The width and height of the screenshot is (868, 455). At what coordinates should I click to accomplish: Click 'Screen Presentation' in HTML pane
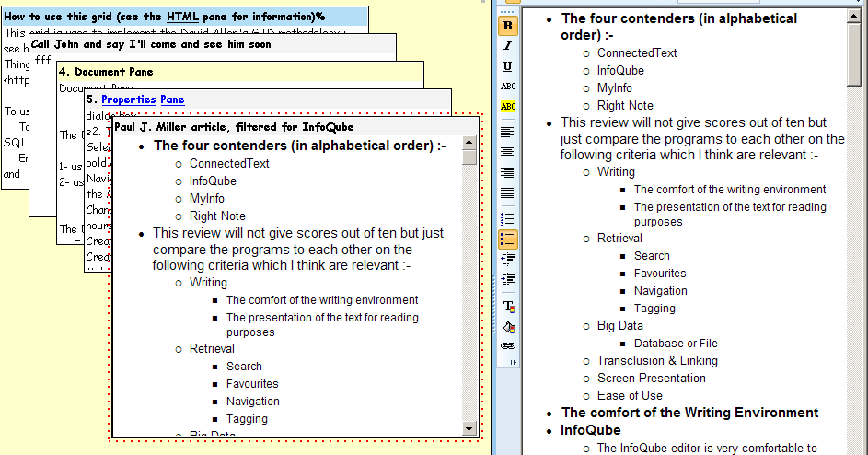(651, 379)
